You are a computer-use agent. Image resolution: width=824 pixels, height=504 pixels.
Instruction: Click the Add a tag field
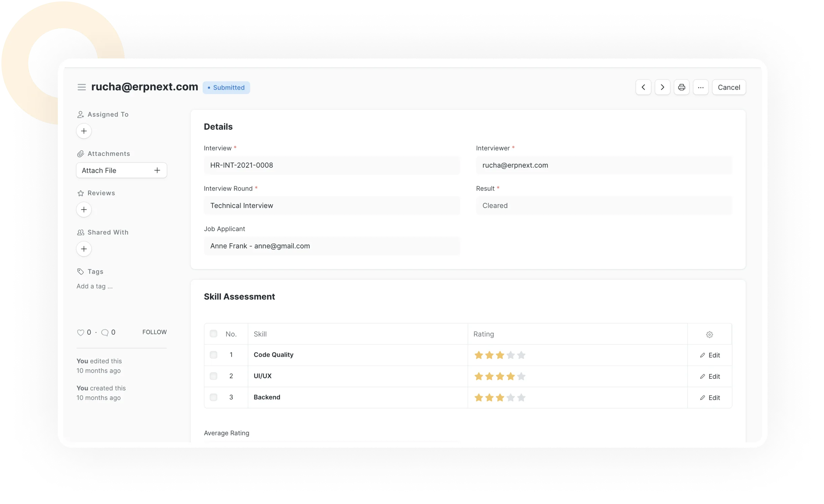95,286
